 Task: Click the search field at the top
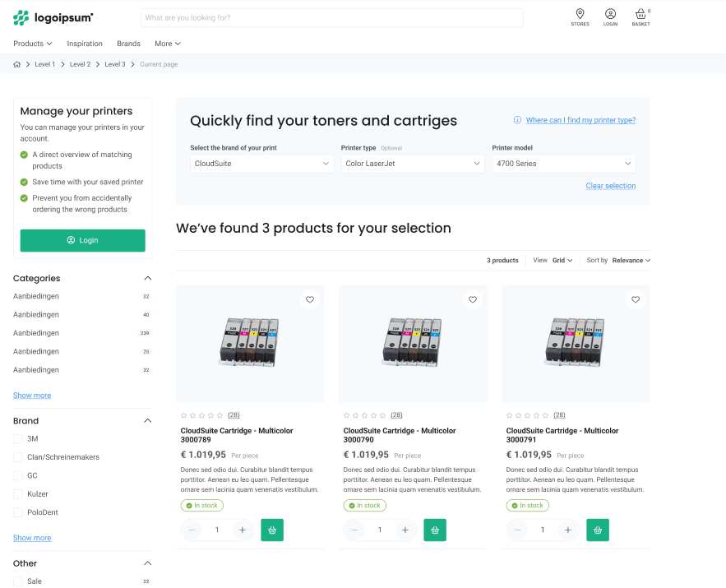click(332, 17)
